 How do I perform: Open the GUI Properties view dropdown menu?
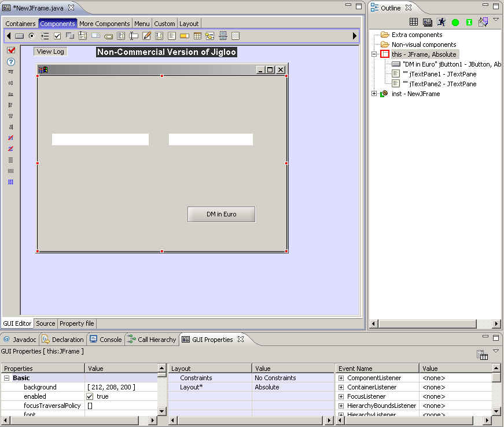coord(496,351)
